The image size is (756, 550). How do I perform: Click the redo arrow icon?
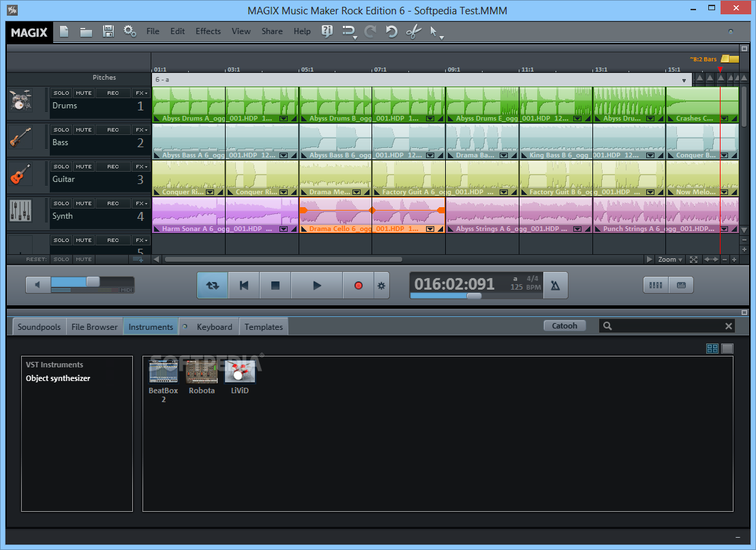coord(370,32)
